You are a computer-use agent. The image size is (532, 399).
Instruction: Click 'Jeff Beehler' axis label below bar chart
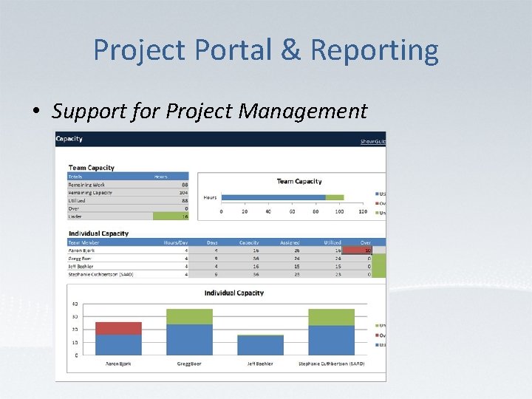pos(260,364)
